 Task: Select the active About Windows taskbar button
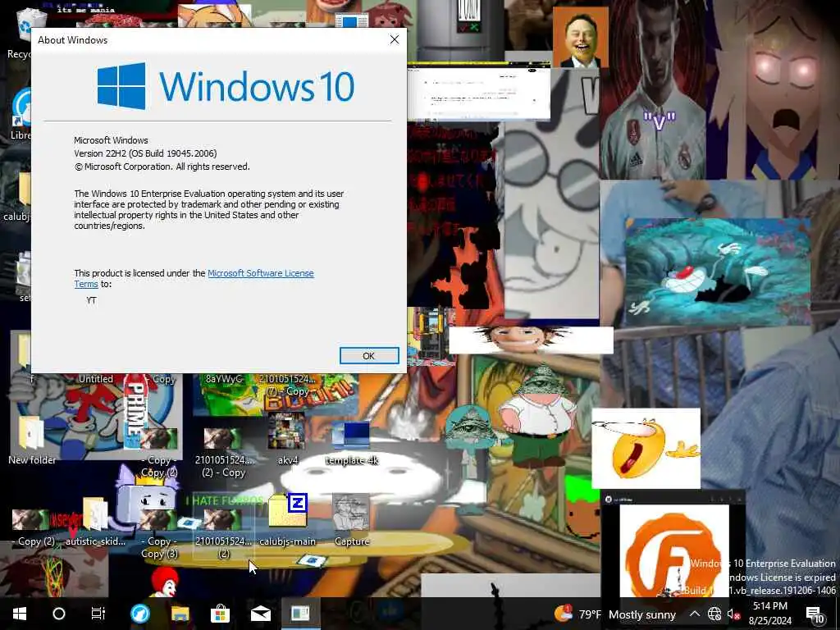[x=300, y=614]
